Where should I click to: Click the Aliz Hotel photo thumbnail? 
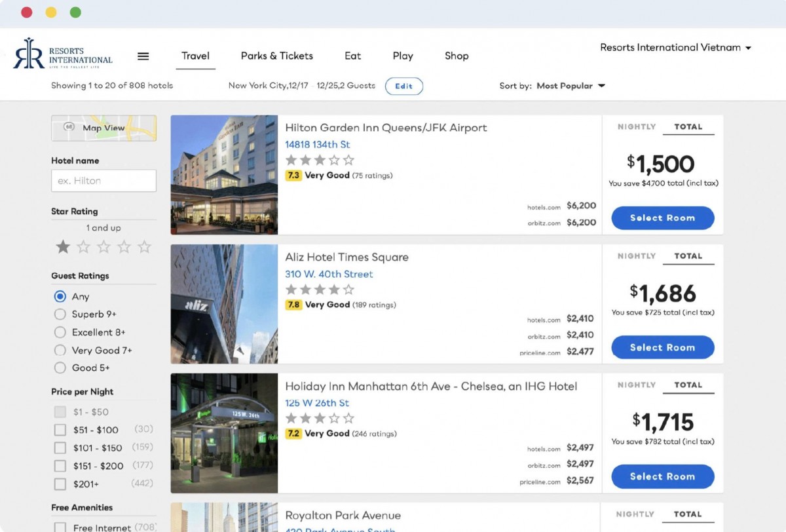[224, 304]
